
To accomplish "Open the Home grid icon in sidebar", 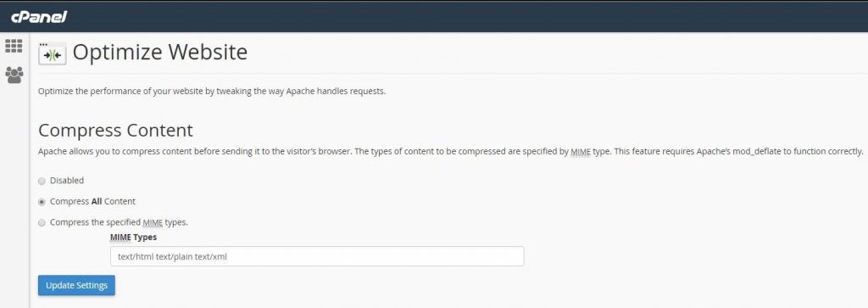I will point(14,46).
